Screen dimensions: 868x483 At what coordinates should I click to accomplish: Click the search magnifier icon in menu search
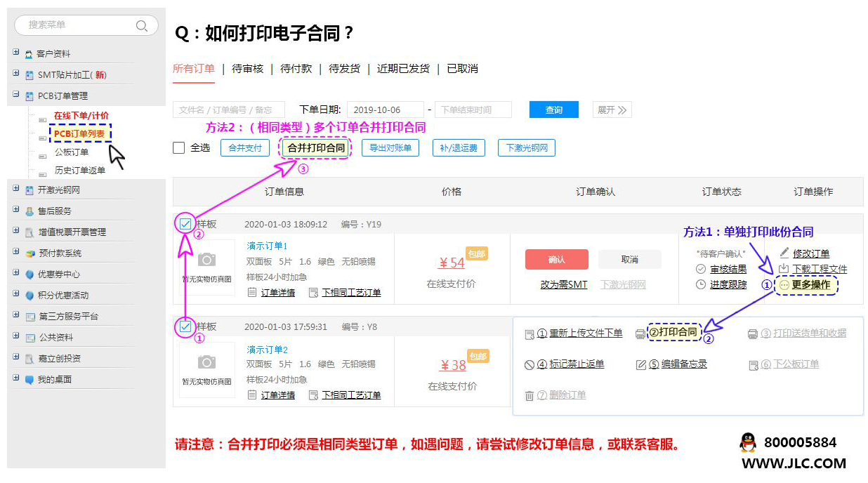click(x=142, y=26)
